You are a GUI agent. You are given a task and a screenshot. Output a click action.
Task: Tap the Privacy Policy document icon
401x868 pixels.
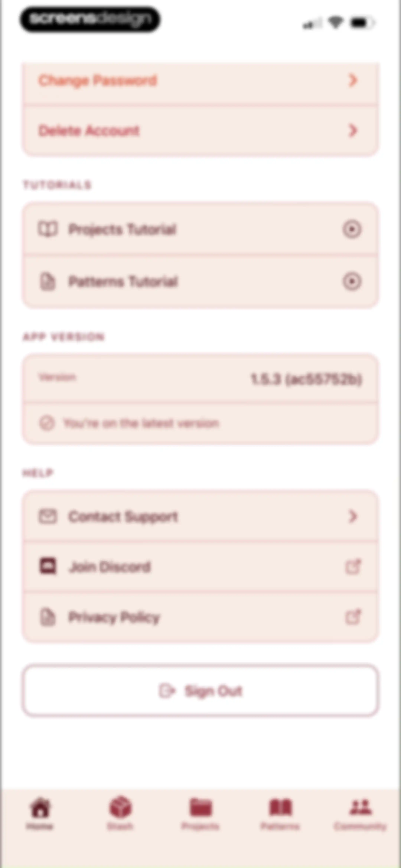48,617
